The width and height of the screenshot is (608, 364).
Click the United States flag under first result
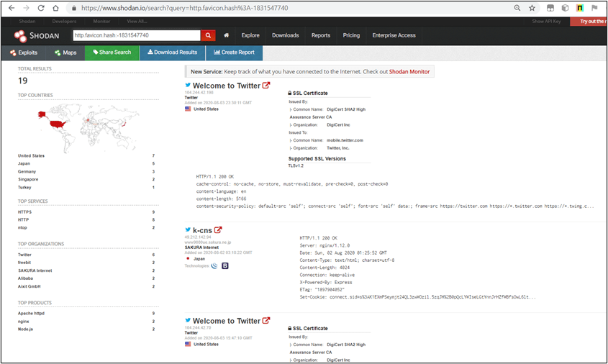(x=188, y=109)
